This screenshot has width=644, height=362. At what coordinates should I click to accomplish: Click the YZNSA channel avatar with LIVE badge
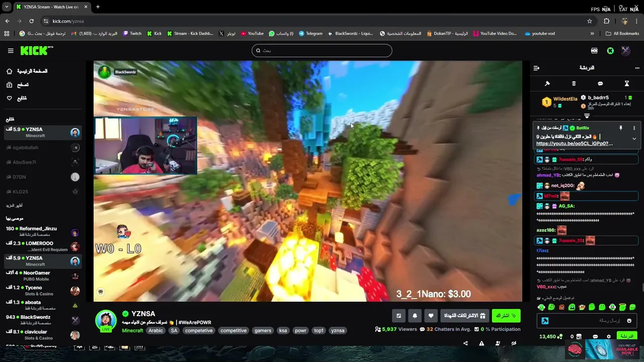106,321
